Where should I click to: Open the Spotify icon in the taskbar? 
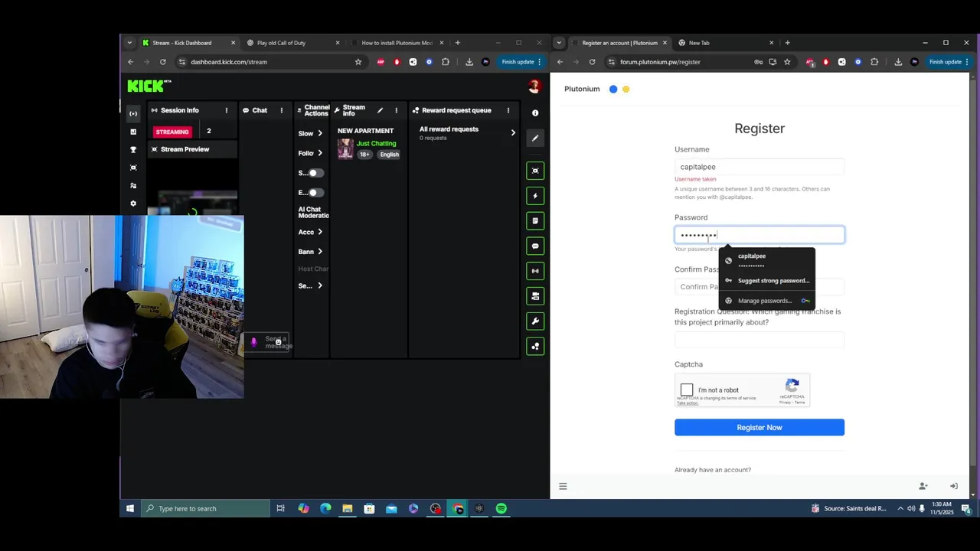(x=501, y=508)
